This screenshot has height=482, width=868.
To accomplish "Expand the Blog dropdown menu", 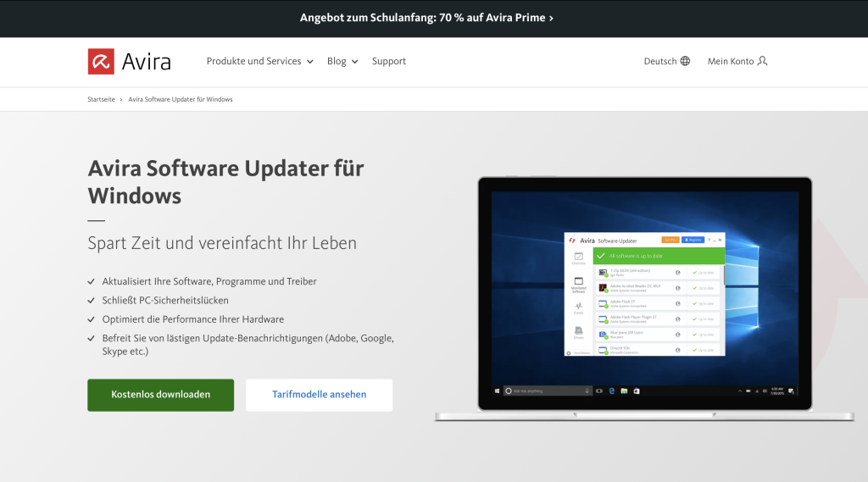I will click(342, 61).
